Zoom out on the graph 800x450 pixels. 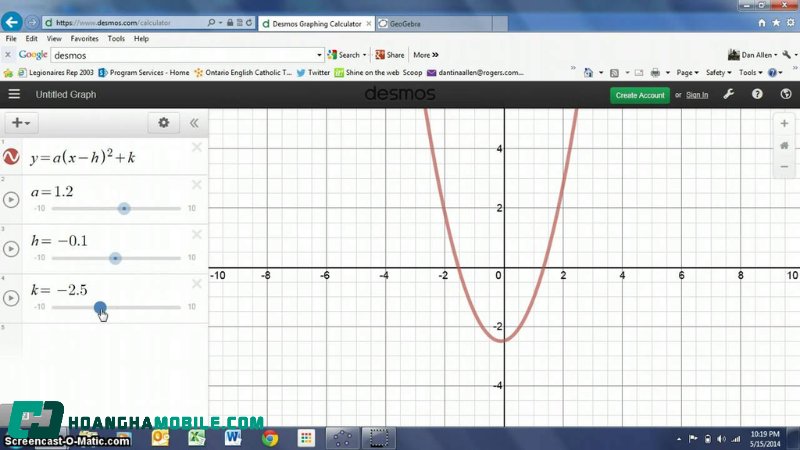click(784, 167)
